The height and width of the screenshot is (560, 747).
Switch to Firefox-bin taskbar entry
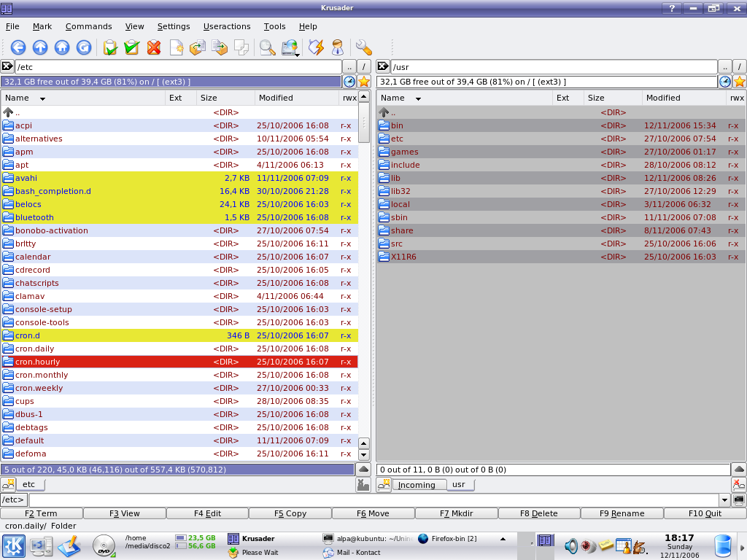point(448,539)
